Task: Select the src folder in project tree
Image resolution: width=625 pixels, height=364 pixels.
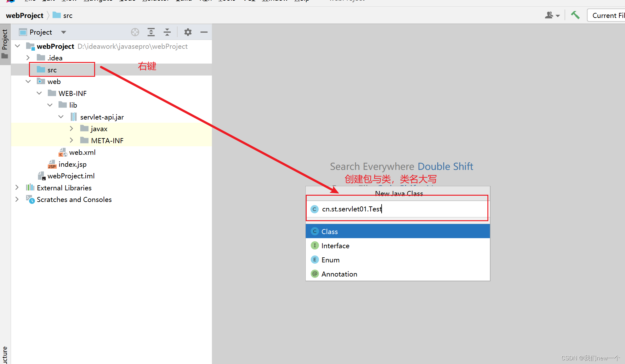Action: [x=52, y=69]
